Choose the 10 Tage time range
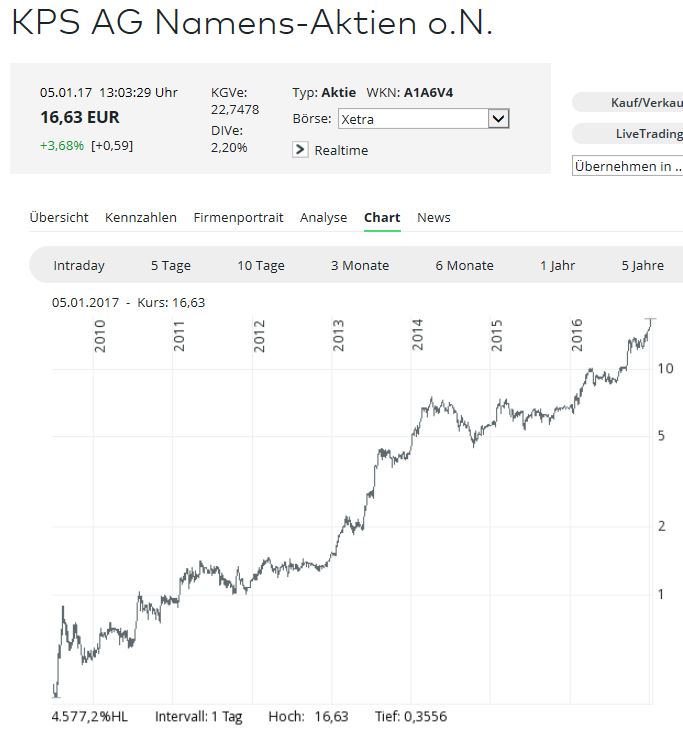The image size is (683, 730). [x=261, y=265]
